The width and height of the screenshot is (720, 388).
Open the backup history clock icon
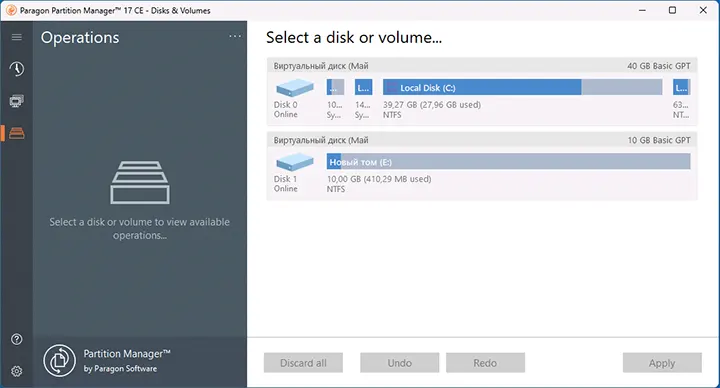(17, 69)
